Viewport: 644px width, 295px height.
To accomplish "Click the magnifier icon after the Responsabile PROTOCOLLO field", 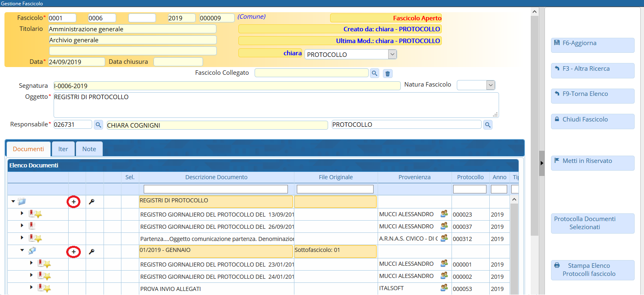I will pos(488,125).
